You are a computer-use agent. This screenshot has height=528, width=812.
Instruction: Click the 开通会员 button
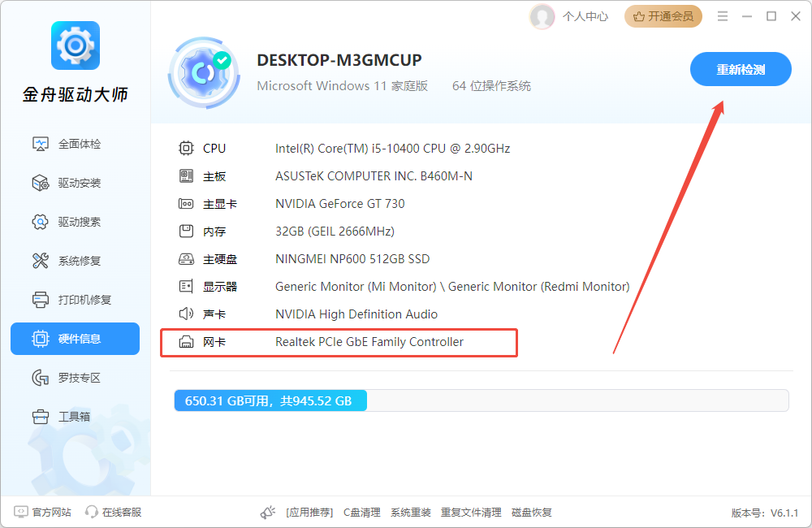(663, 16)
